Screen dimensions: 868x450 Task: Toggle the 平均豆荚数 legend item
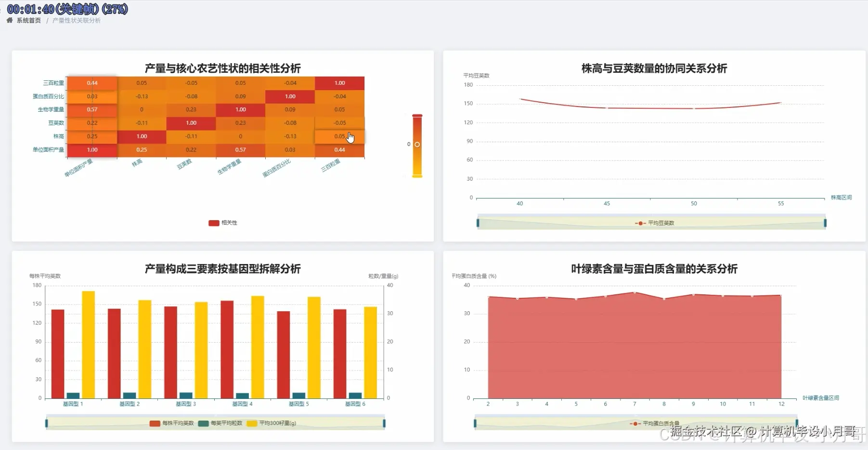pos(655,223)
